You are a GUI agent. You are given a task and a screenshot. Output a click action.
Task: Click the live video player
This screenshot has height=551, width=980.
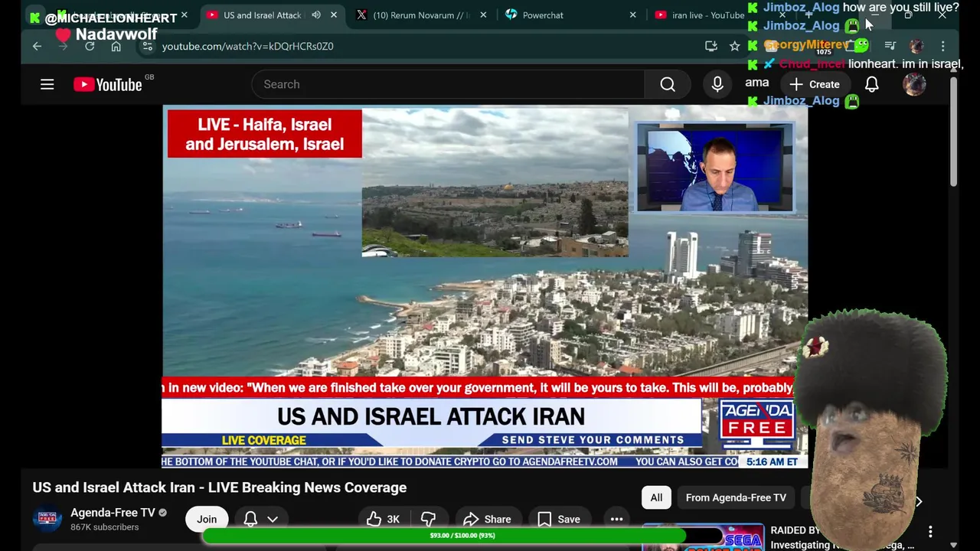coord(485,286)
